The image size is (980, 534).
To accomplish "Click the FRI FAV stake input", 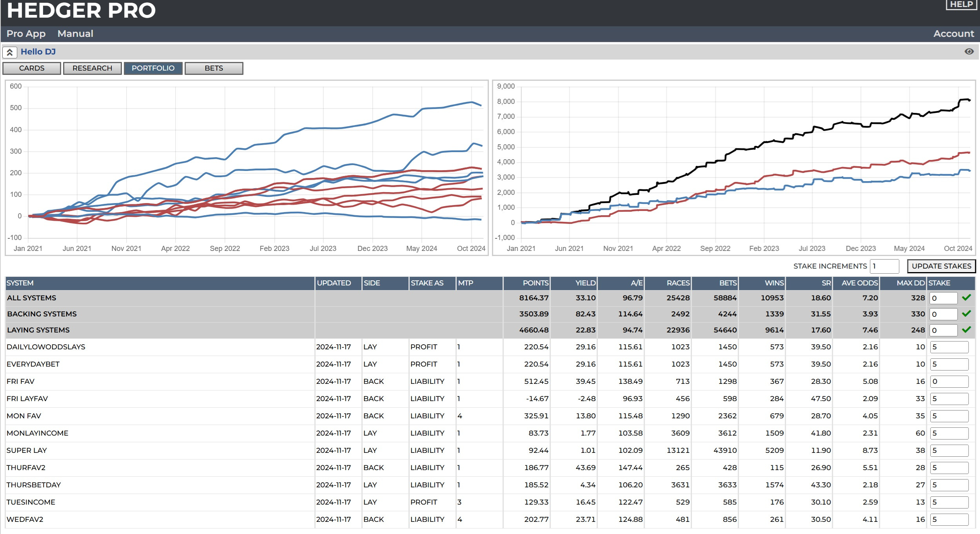I will coord(949,381).
